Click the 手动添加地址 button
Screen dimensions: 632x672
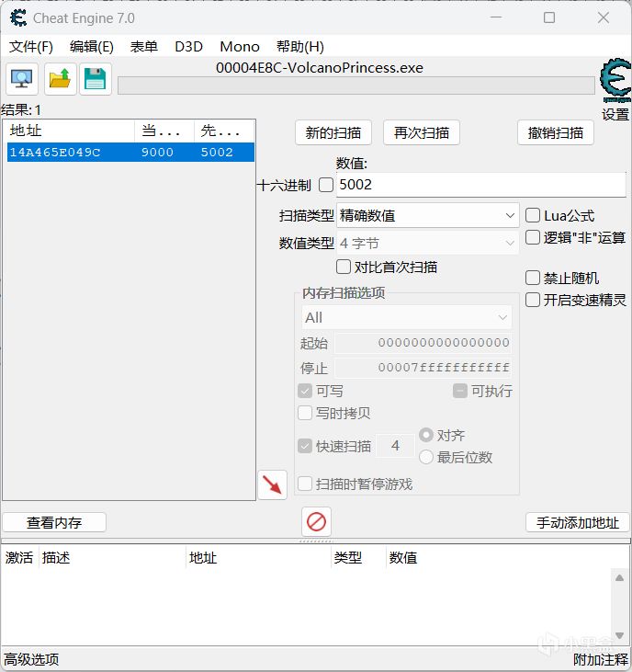[x=578, y=522]
